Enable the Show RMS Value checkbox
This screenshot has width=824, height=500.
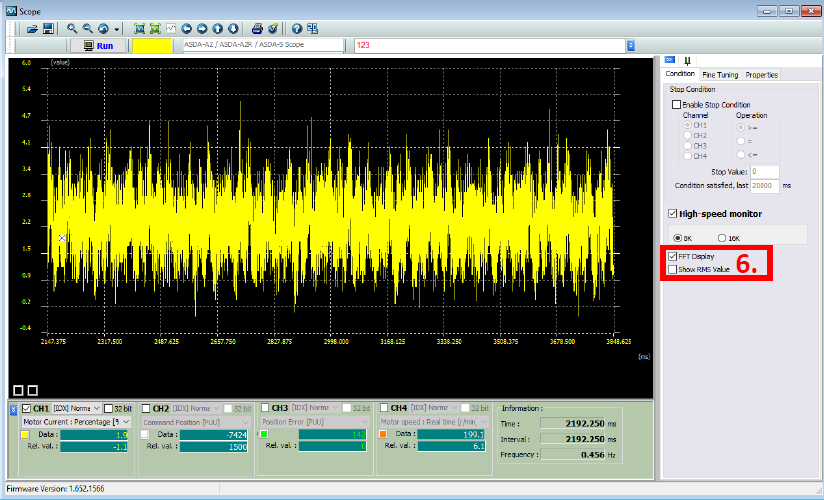pos(672,269)
